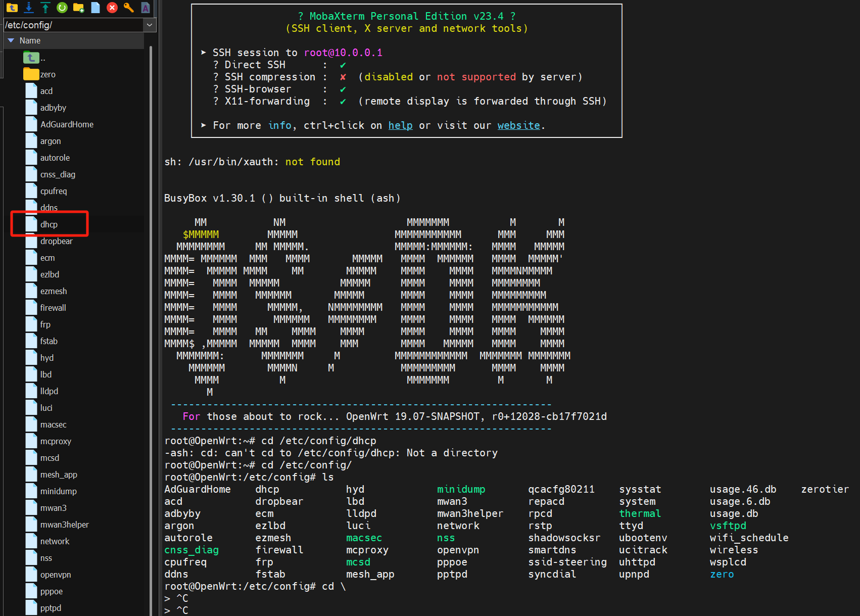Click 'thermal' in the ls output
860x616 pixels.
pyautogui.click(x=640, y=513)
